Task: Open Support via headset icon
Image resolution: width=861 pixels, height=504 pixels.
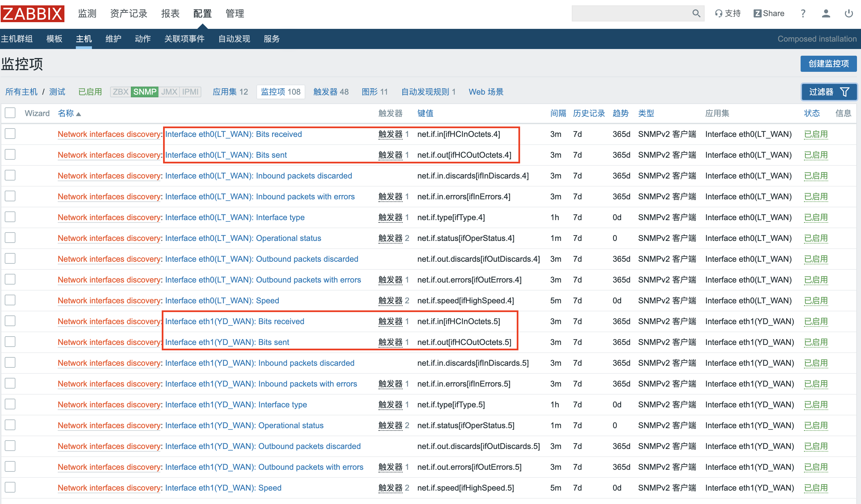Action: point(718,14)
